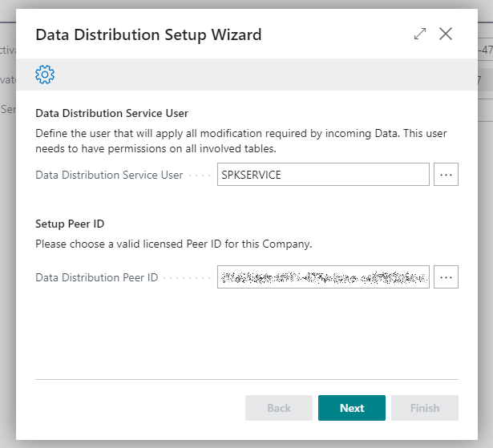The width and height of the screenshot is (493, 448).
Task: Click the dimmed page behind dialog's left edge
Action: pyautogui.click(x=7, y=240)
